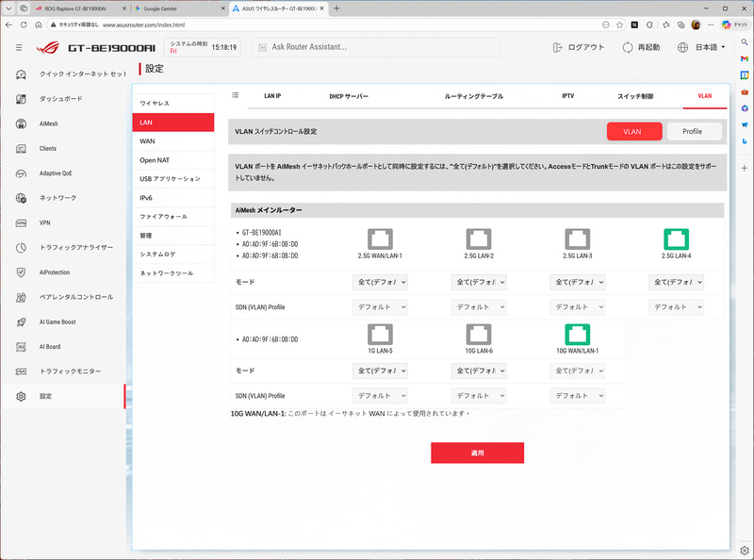The height and width of the screenshot is (560, 754).
Task: Open Quick Internet Setup sidebar icon
Action: [x=21, y=74]
